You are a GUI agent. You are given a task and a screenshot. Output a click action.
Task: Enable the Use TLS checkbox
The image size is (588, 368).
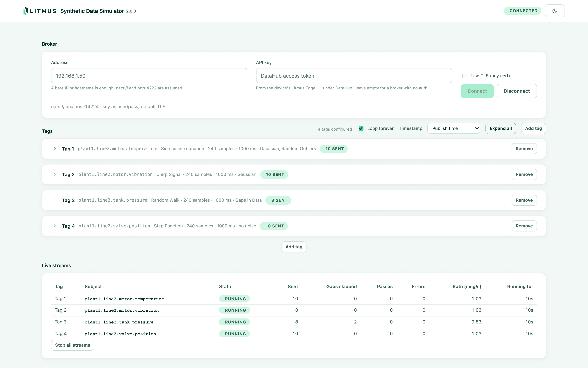pos(465,76)
